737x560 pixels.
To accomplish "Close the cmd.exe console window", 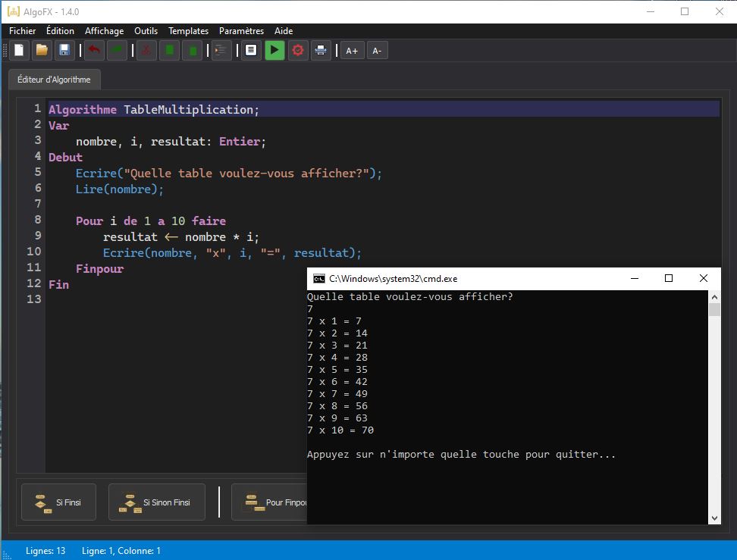I will (703, 279).
